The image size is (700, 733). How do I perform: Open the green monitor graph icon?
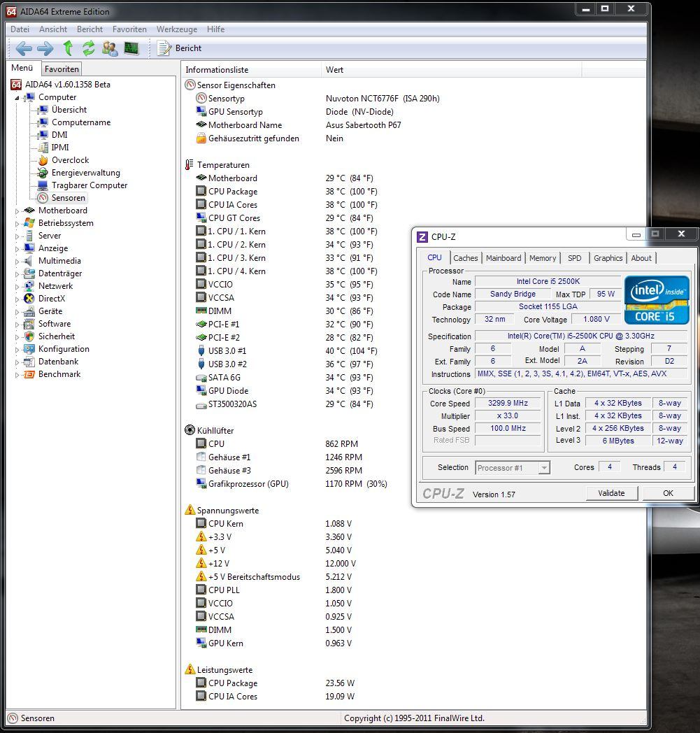131,48
